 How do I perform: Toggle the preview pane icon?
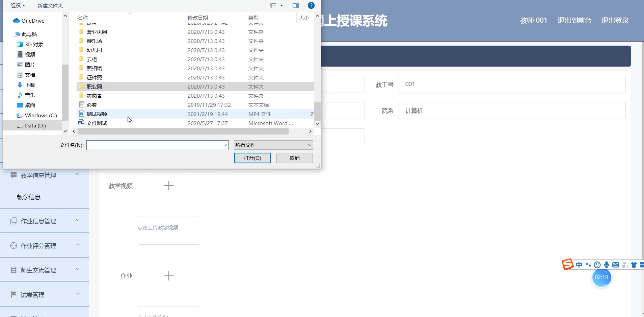(x=296, y=5)
